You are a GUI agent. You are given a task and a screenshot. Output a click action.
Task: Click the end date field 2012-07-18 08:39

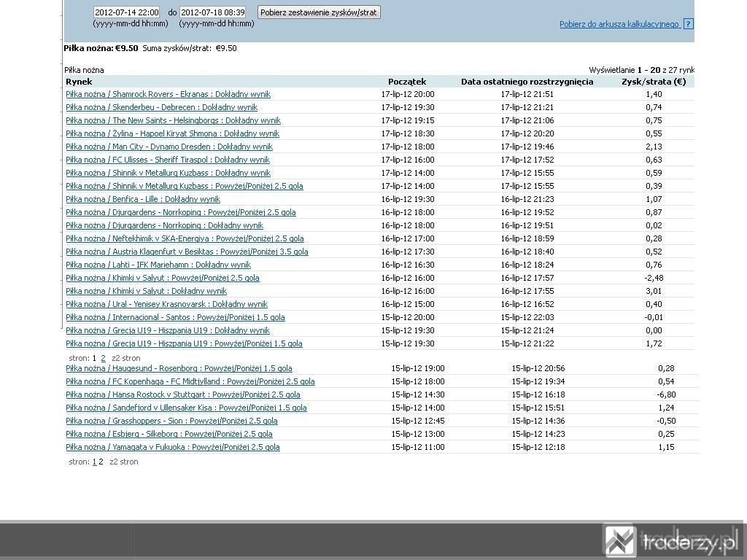212,12
